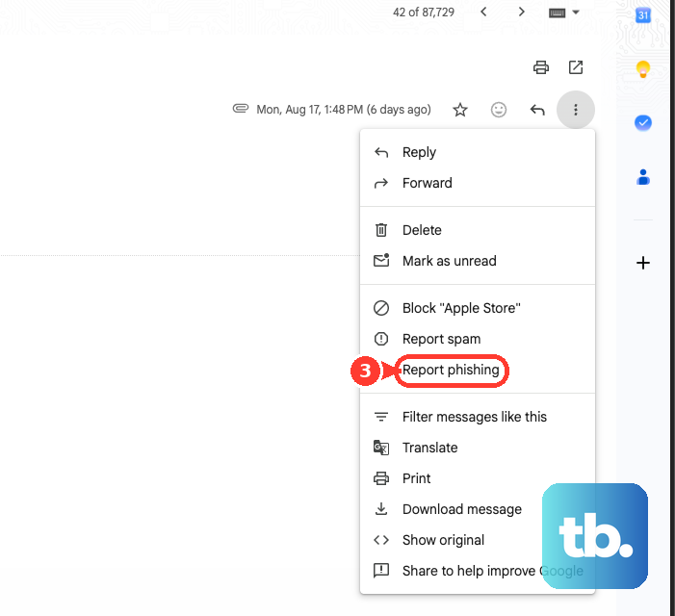Click the reply arrow icon in header
This screenshot has height=616, width=675.
pos(536,110)
